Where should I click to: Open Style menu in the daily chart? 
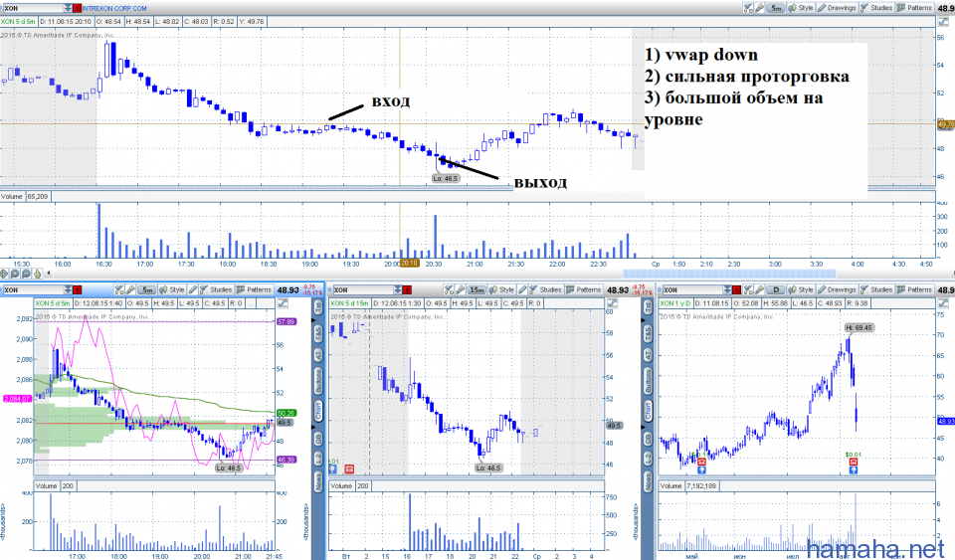coord(801,289)
